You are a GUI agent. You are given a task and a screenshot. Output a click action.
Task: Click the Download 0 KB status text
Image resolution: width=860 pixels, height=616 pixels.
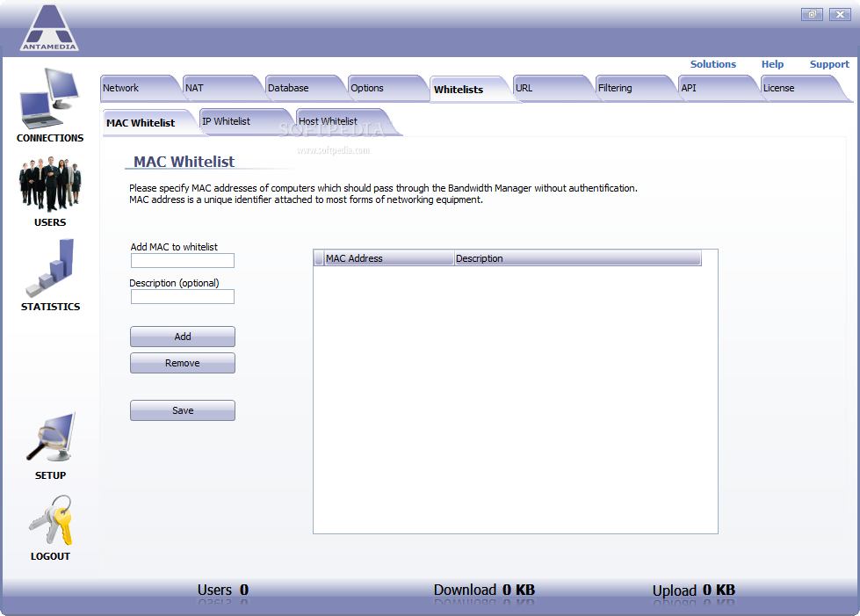(x=484, y=590)
